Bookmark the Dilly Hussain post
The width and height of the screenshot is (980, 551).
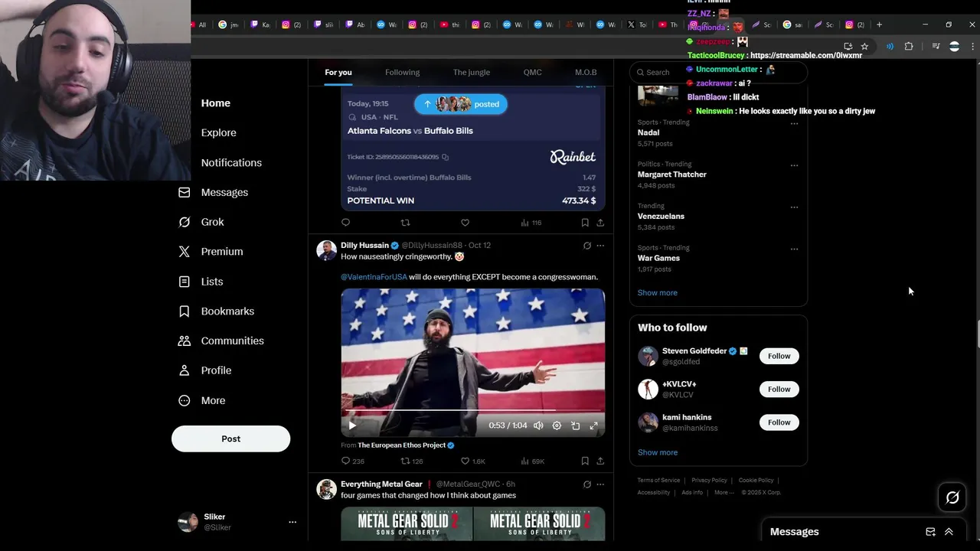(x=585, y=461)
